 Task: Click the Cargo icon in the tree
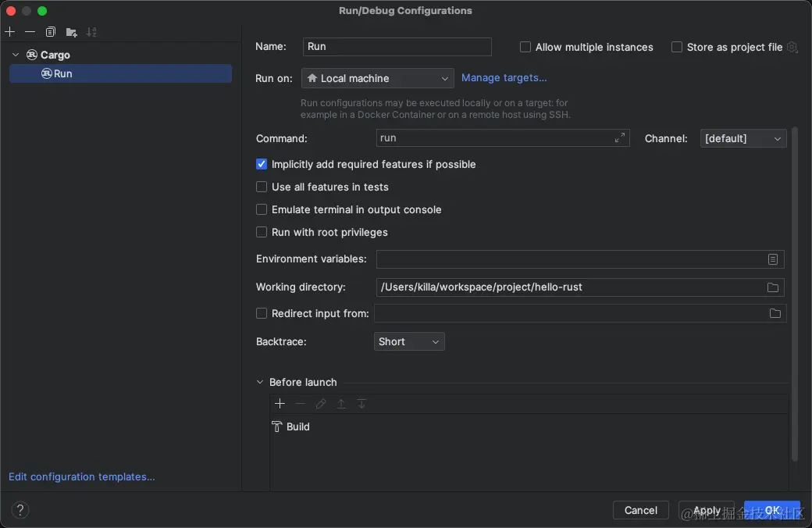pyautogui.click(x=32, y=55)
